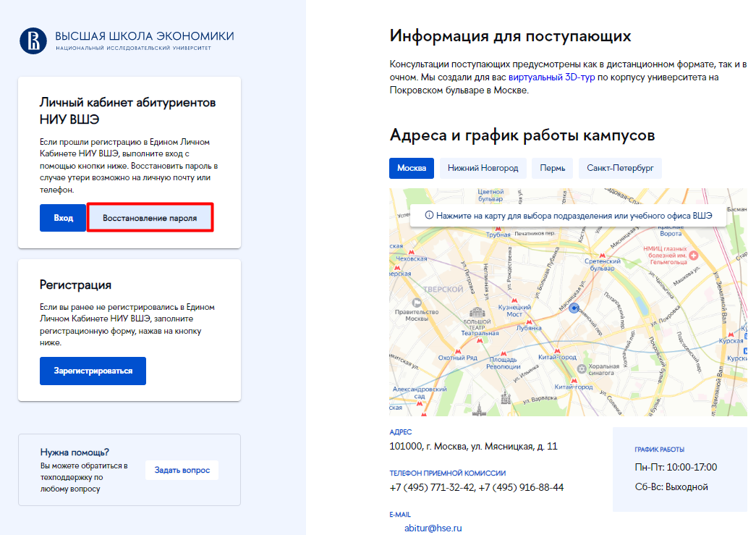
Task: Open the Пермь campus tab
Action: click(552, 168)
